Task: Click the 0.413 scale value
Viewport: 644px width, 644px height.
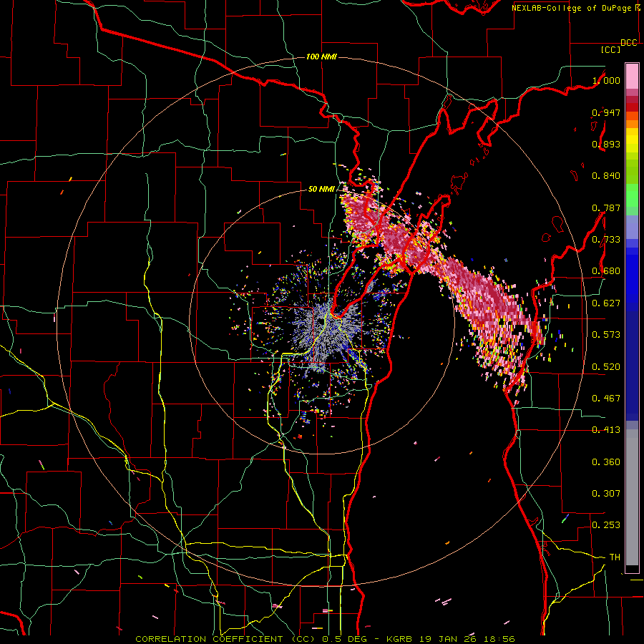Action: coord(606,430)
